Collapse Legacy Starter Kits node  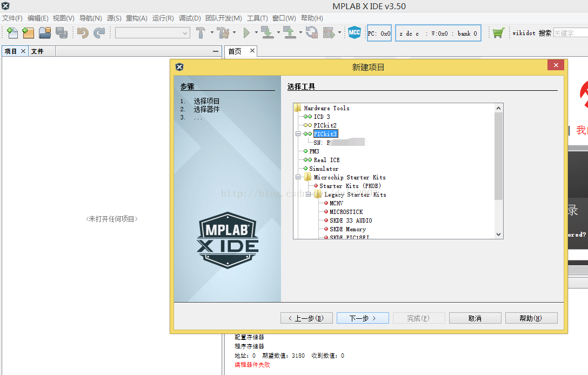(308, 194)
